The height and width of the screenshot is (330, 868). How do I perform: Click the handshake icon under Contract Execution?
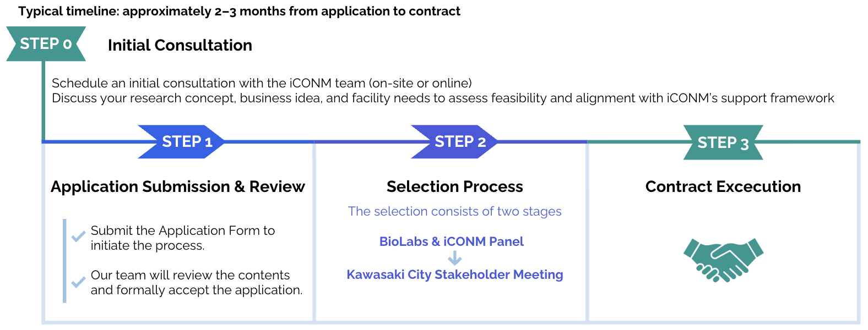723,260
